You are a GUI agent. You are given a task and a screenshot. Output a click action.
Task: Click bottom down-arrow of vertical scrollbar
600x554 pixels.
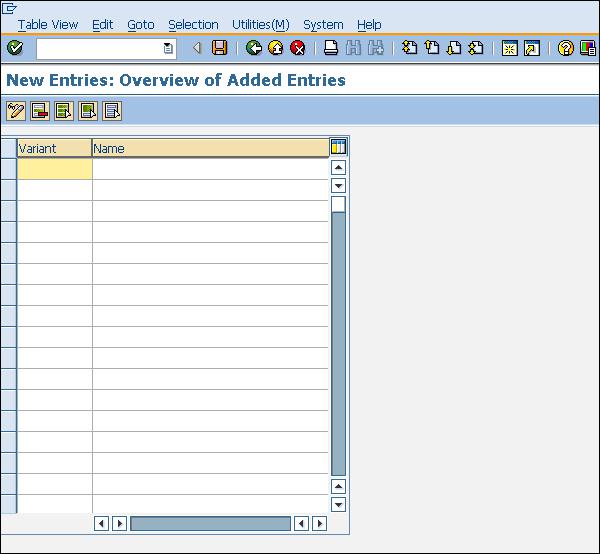point(338,505)
